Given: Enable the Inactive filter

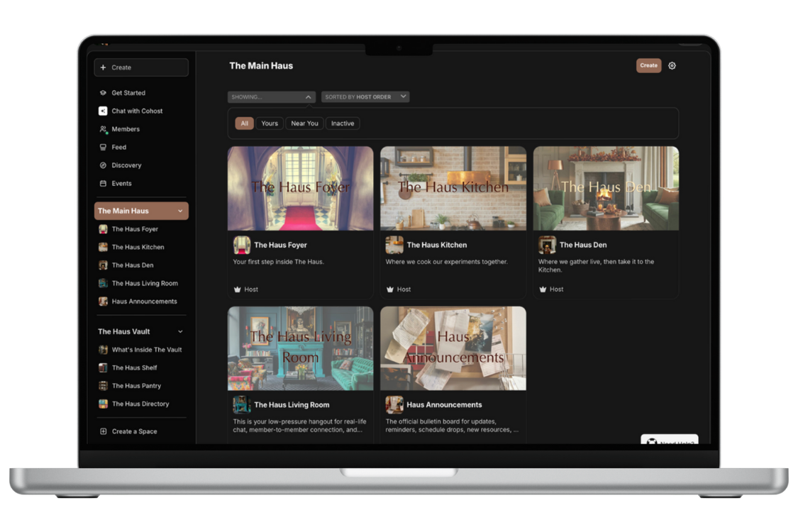Looking at the screenshot, I should 343,123.
